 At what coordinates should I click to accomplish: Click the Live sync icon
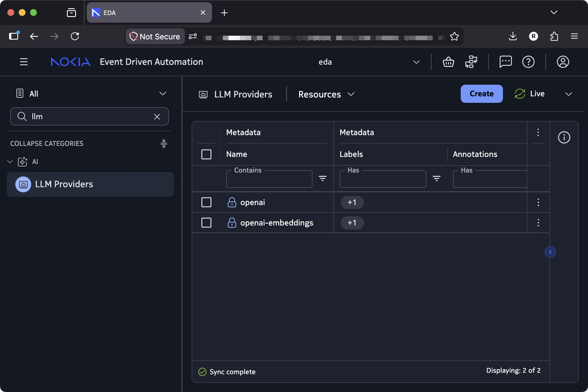tap(520, 94)
